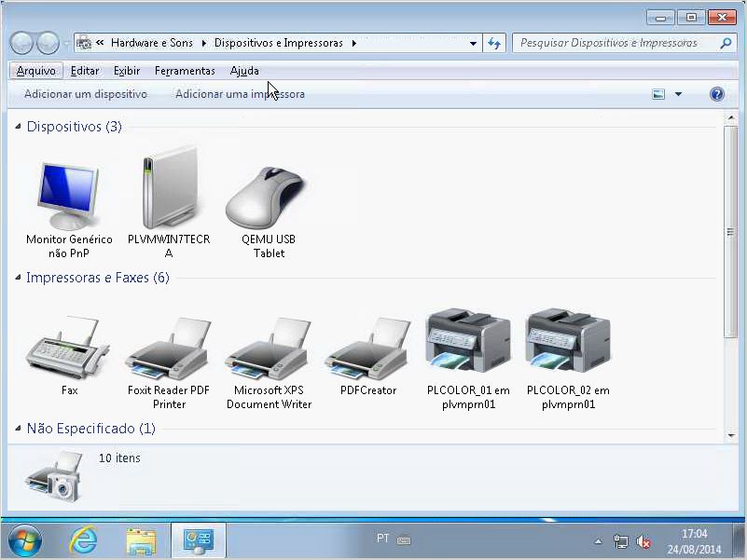747x560 pixels.
Task: Collapse the Não Especificado group
Action: (19, 429)
